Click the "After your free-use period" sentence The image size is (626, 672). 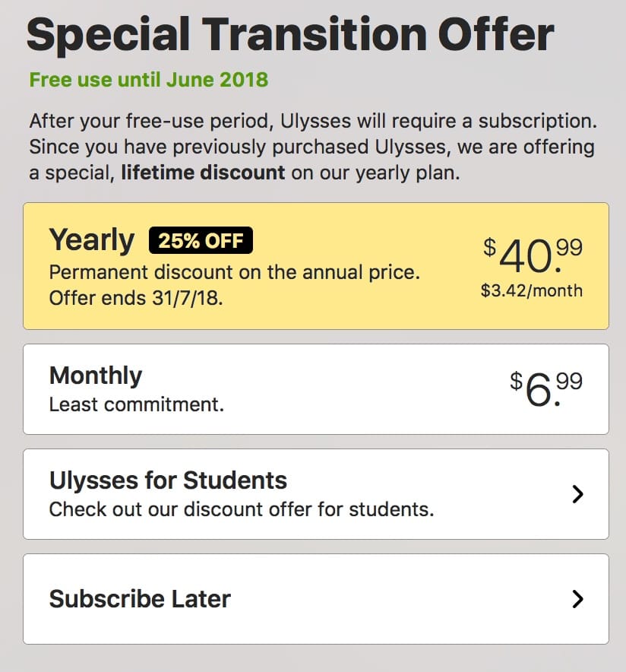[313, 121]
